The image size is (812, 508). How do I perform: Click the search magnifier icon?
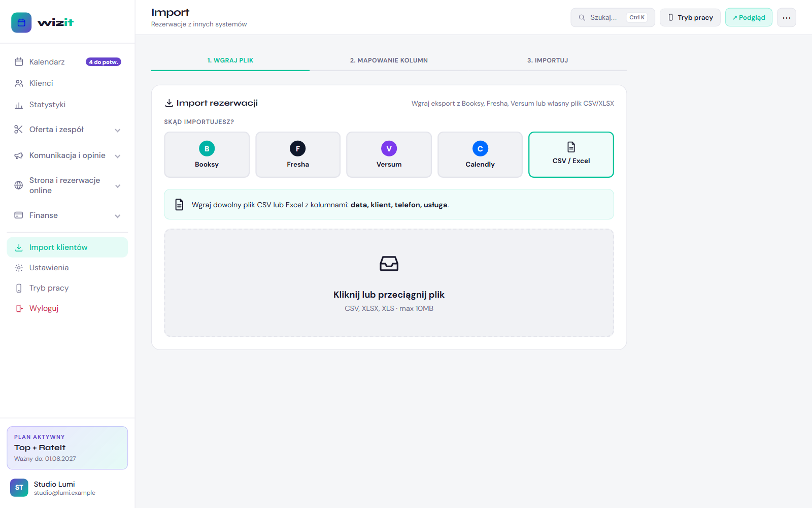click(x=582, y=17)
